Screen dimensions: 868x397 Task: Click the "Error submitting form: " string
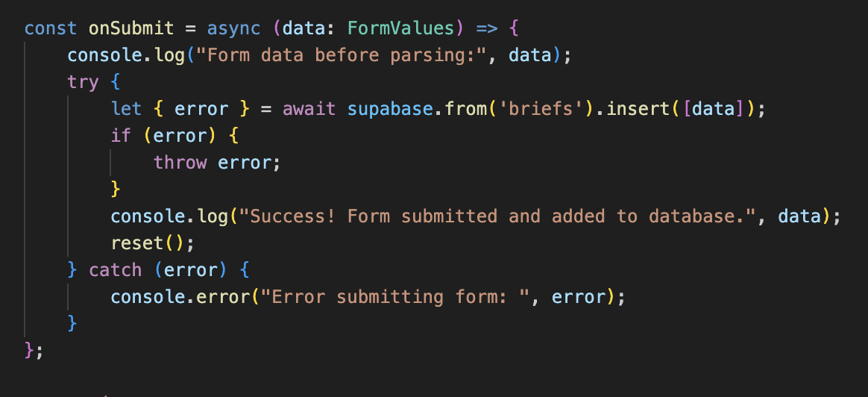(396, 297)
